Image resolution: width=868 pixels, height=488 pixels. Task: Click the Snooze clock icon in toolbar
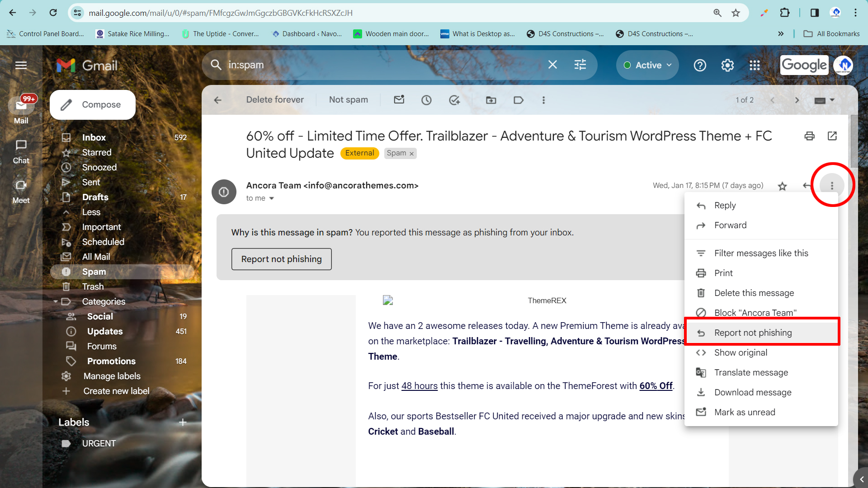(426, 100)
